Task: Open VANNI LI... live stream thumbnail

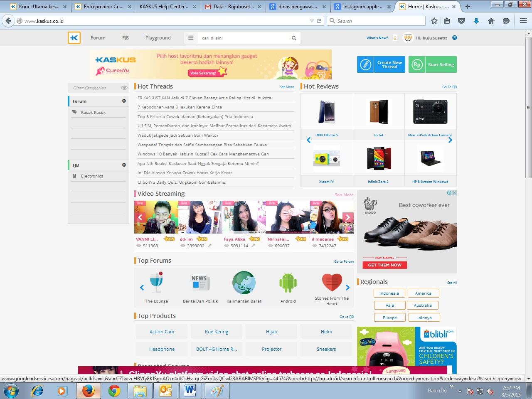Action: click(x=156, y=217)
